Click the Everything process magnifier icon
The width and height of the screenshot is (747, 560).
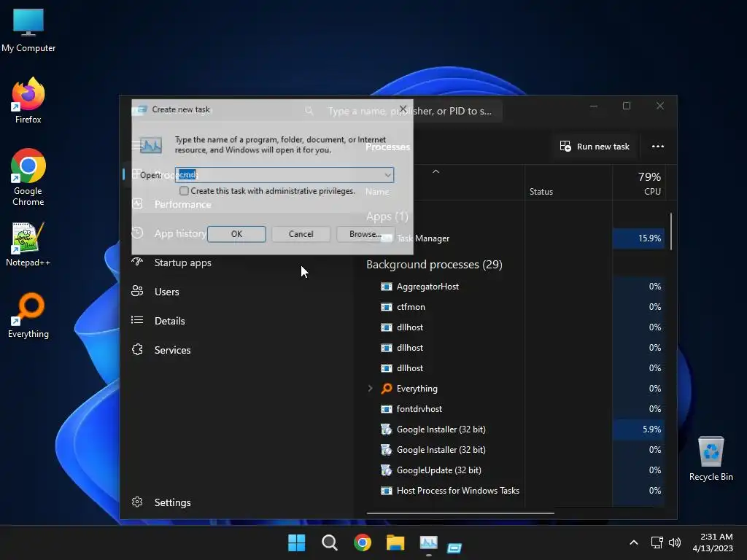(x=387, y=389)
